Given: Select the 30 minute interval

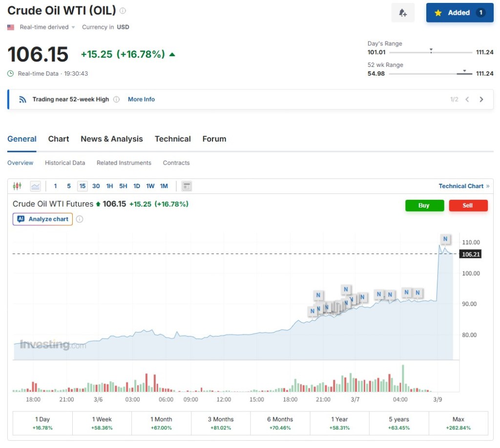Looking at the screenshot, I should (x=96, y=186).
